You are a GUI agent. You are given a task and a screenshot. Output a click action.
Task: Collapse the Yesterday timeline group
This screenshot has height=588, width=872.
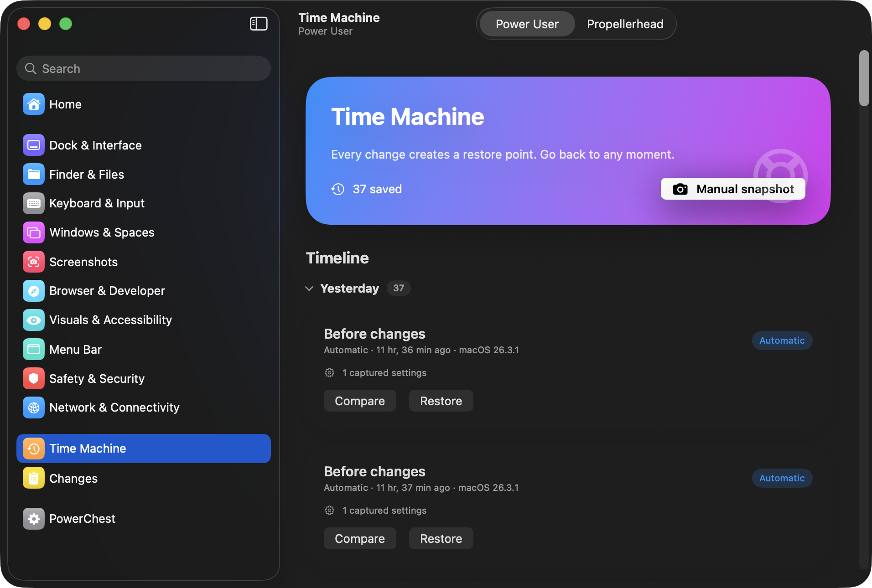[309, 289]
